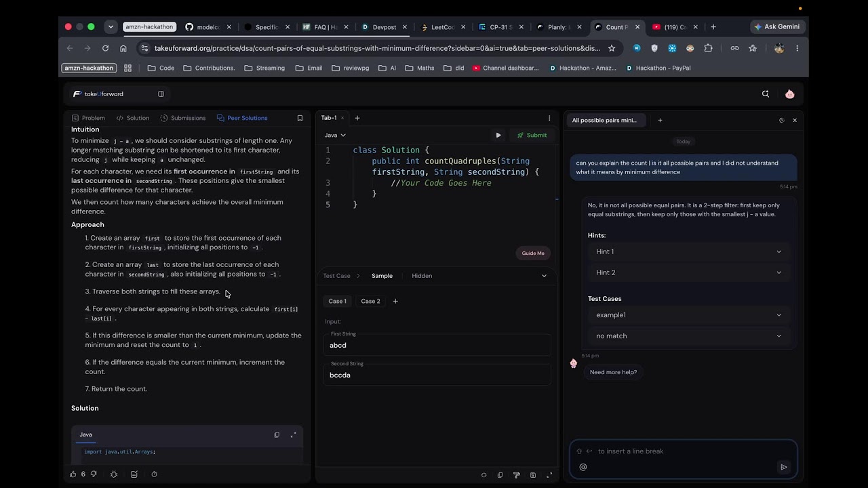Click the AI chat message input box

pos(684,459)
